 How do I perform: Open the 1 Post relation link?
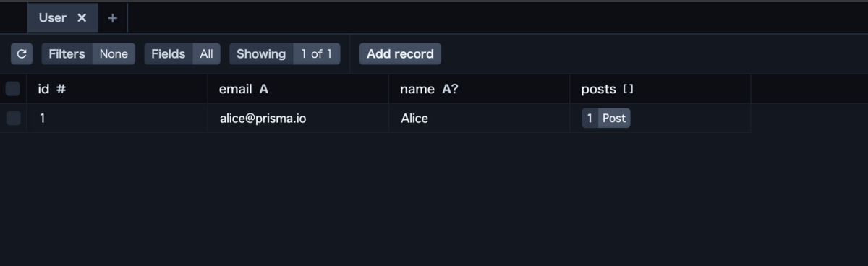606,118
